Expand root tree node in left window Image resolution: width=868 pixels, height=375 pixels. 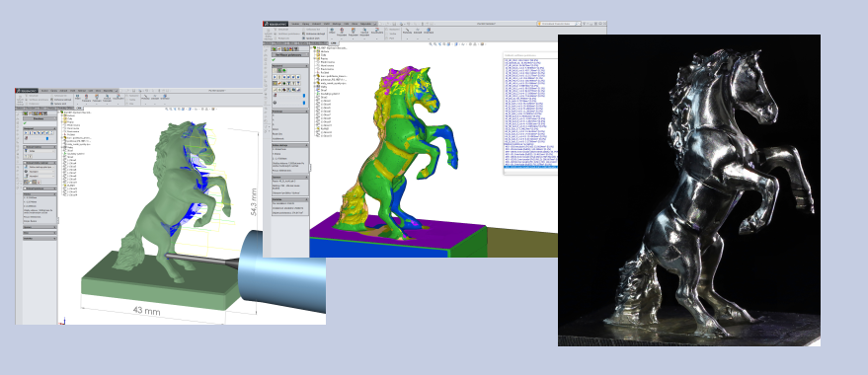(x=59, y=112)
